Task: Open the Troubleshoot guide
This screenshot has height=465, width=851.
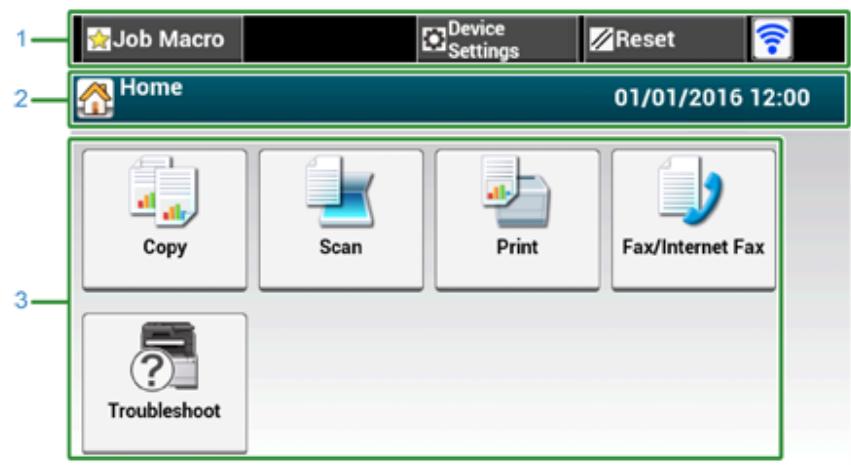Action: (164, 383)
